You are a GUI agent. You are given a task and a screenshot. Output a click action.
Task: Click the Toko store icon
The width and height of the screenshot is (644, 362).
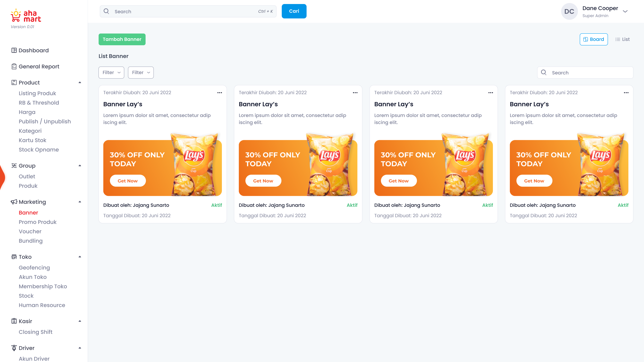14,257
